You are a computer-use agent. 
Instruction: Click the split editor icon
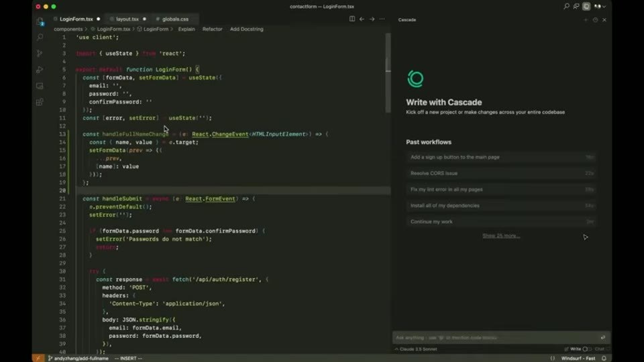[352, 19]
